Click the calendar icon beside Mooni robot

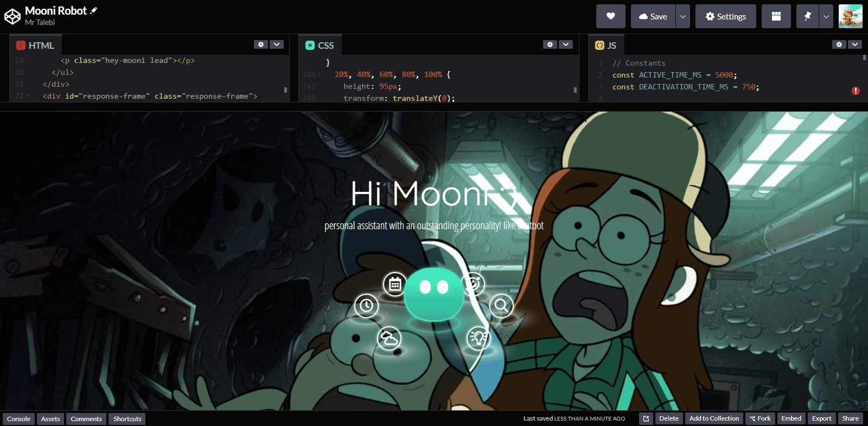(x=395, y=284)
